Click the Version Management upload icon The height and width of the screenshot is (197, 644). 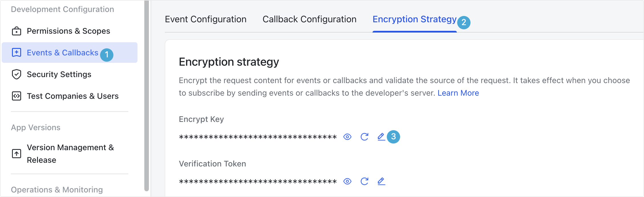coord(17,154)
